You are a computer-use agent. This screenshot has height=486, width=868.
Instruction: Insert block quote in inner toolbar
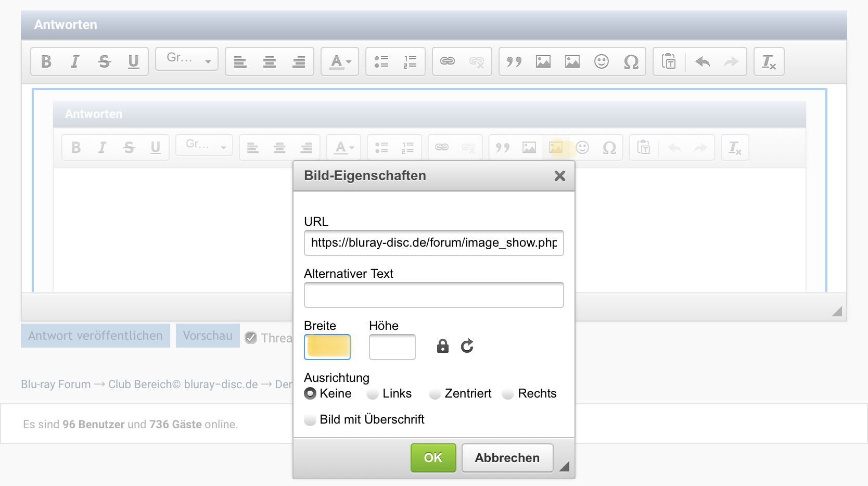point(503,147)
